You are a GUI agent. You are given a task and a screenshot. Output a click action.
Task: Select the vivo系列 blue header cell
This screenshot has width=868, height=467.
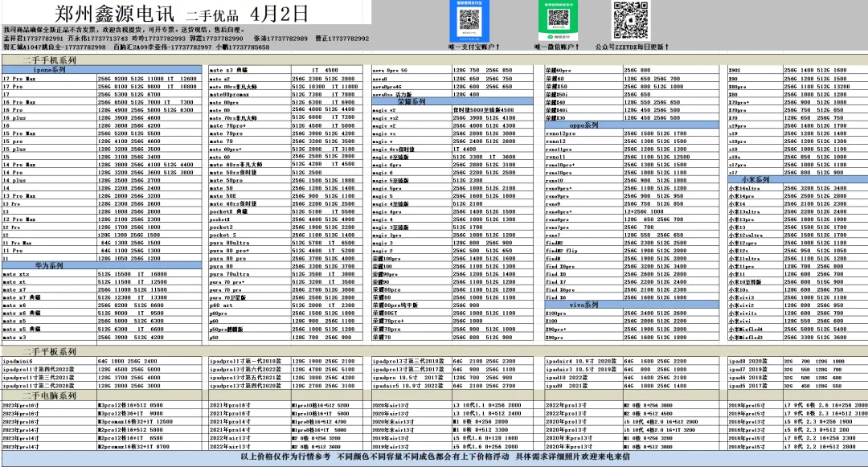point(633,305)
